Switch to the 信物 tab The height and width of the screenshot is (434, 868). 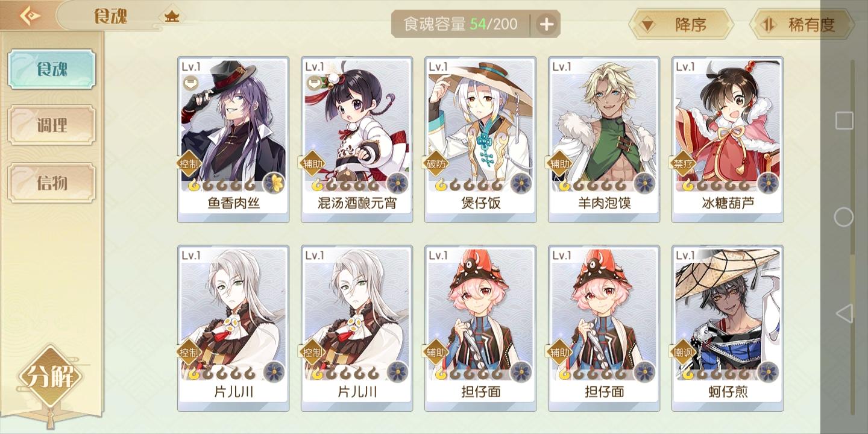coord(52,182)
